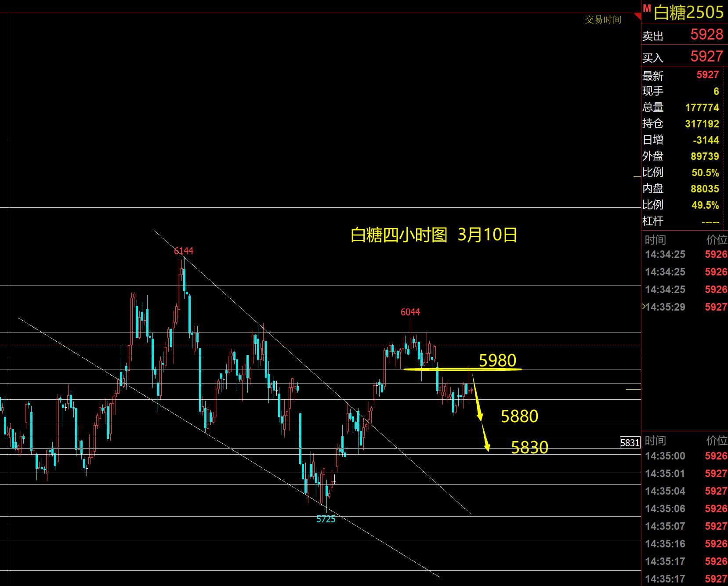Click the lower yellow down arrow toward 5830
Image resolution: width=728 pixels, height=586 pixels.
tap(485, 438)
